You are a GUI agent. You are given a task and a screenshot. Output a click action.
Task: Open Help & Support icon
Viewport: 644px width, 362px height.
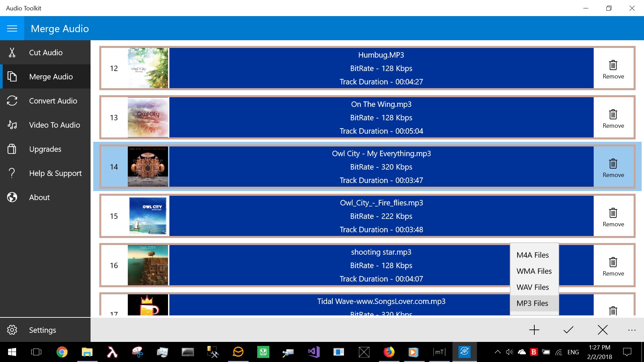point(11,173)
